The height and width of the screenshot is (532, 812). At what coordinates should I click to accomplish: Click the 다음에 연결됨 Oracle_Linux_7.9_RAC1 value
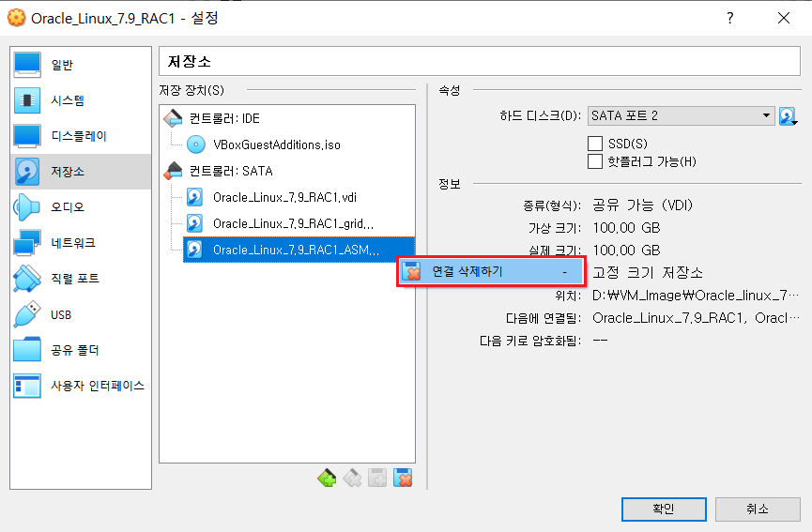pos(697,318)
